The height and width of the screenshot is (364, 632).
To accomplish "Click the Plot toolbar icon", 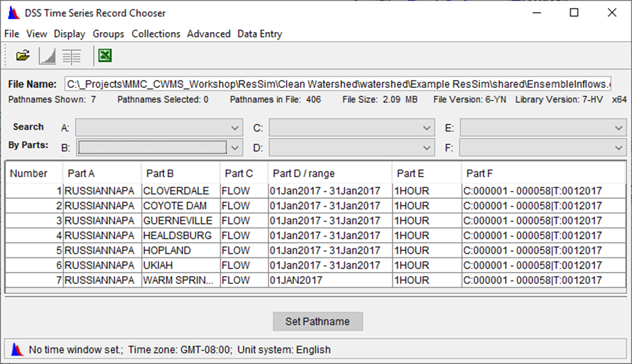I will coord(47,56).
